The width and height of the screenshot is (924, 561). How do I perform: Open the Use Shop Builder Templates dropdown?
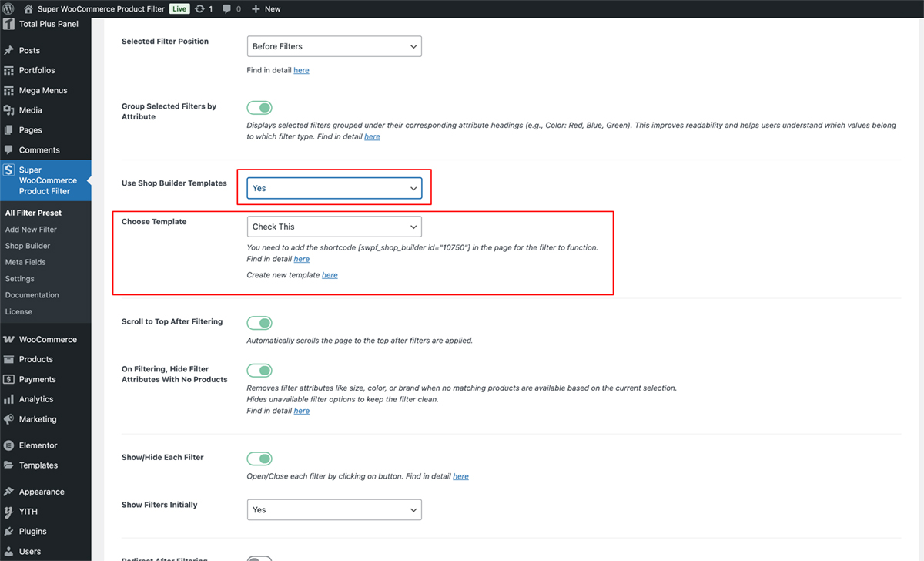coord(334,188)
